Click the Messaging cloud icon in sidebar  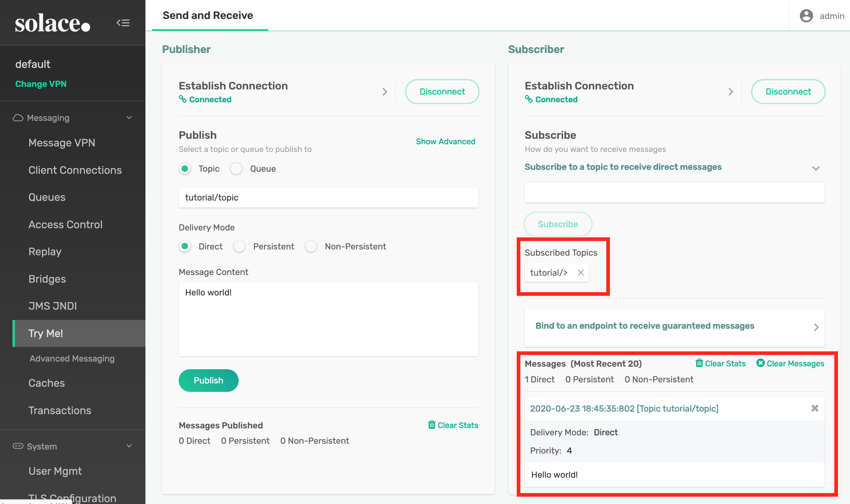(x=18, y=118)
